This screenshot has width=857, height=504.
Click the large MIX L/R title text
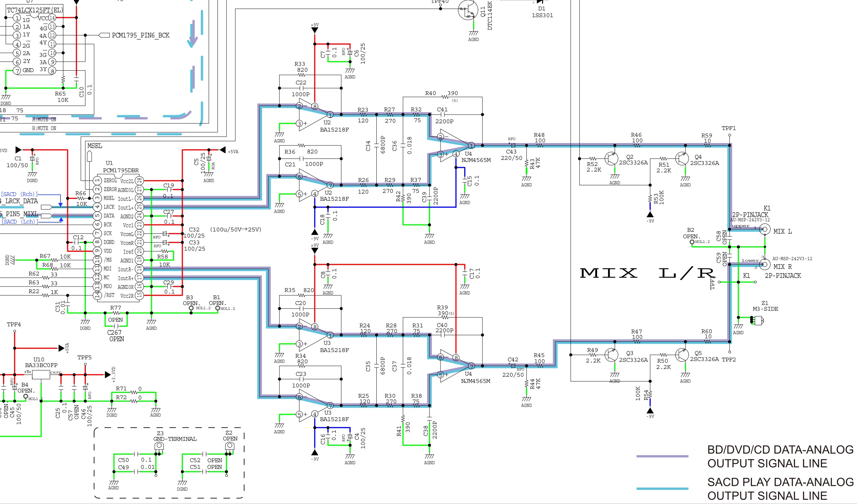(647, 273)
